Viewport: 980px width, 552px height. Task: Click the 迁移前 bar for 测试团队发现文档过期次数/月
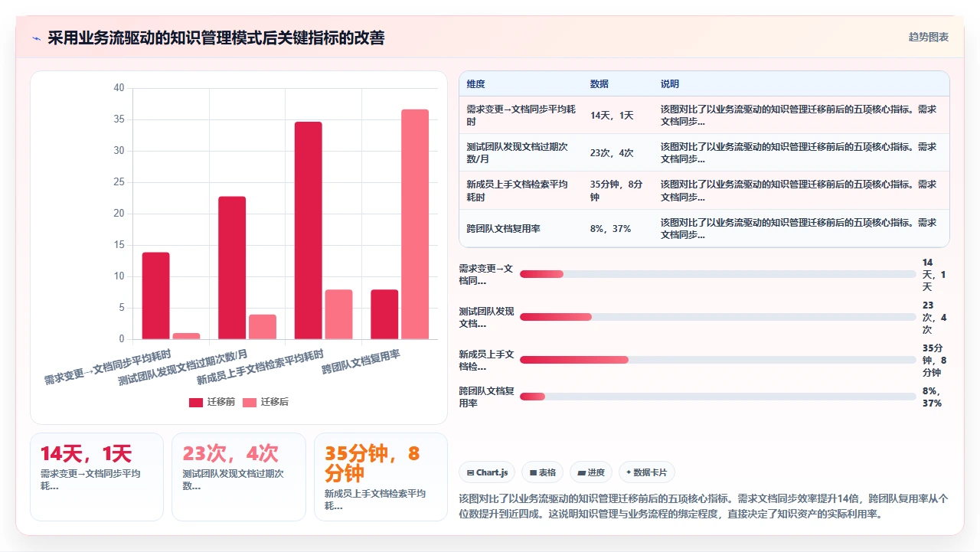[232, 268]
